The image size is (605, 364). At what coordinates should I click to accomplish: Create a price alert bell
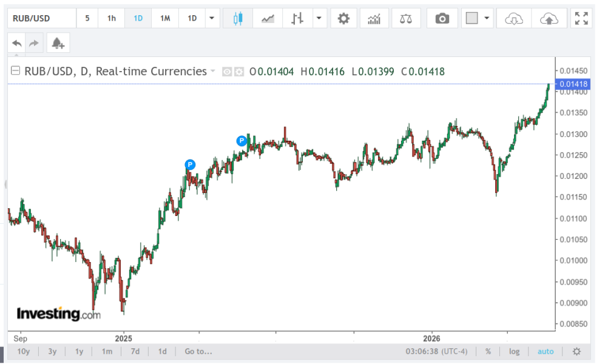click(x=58, y=43)
